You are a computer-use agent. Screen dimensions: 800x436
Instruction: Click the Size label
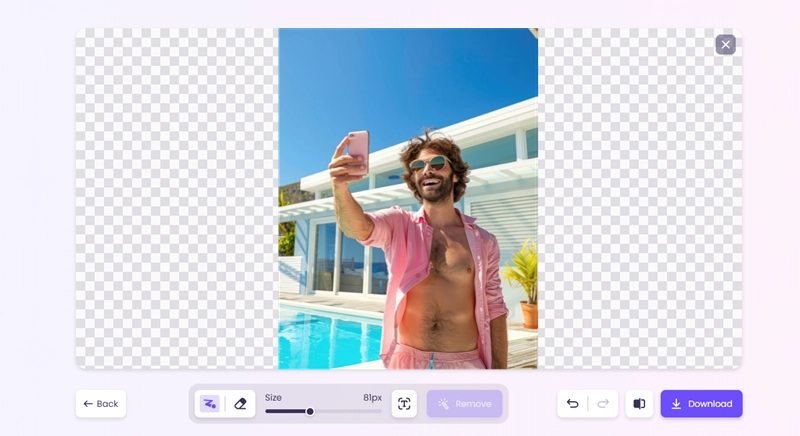coord(273,397)
